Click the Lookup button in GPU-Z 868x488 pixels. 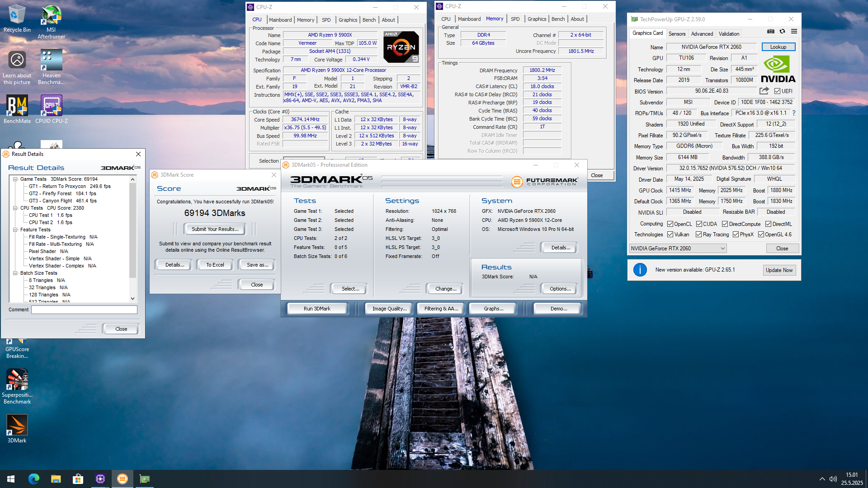coord(778,47)
